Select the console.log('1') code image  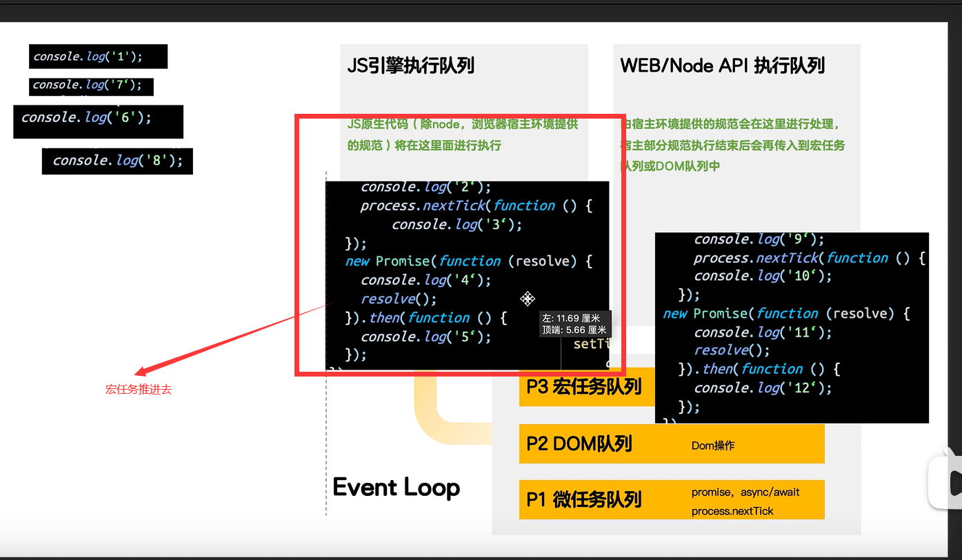point(98,57)
